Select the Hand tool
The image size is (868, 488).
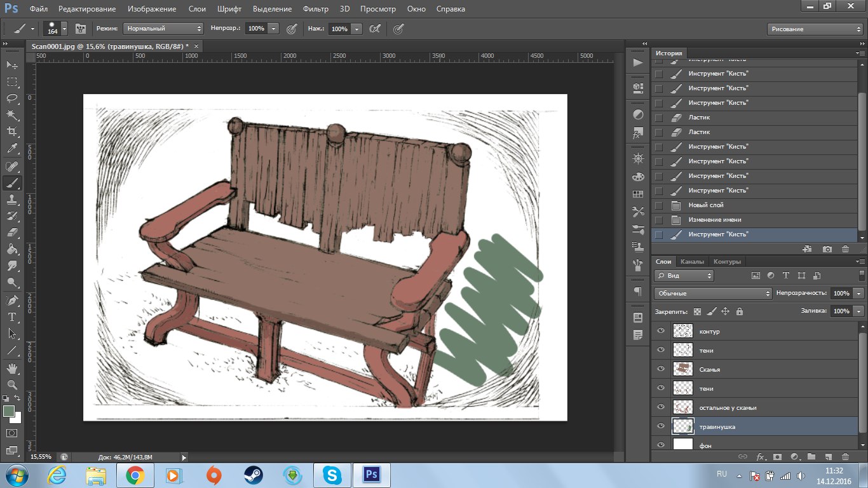11,369
